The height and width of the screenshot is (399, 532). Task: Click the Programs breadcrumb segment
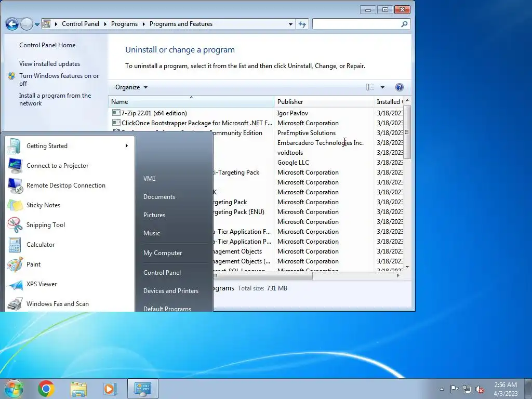pyautogui.click(x=124, y=24)
